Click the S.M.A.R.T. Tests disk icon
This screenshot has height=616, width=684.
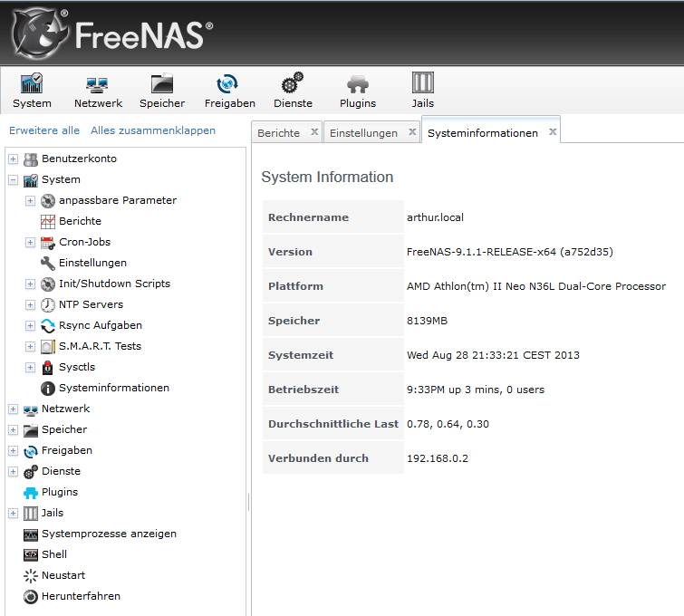point(47,347)
